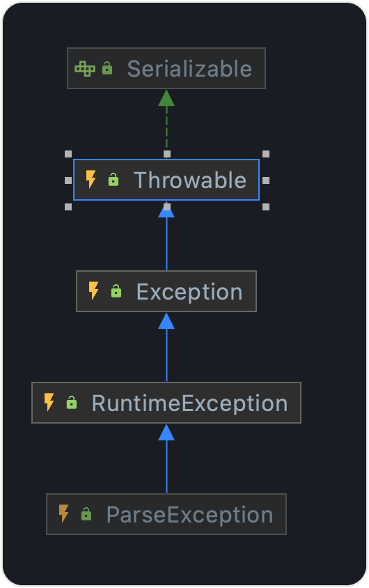Select the Serializable node label
Viewport: 369px width, 588px height.
189,69
